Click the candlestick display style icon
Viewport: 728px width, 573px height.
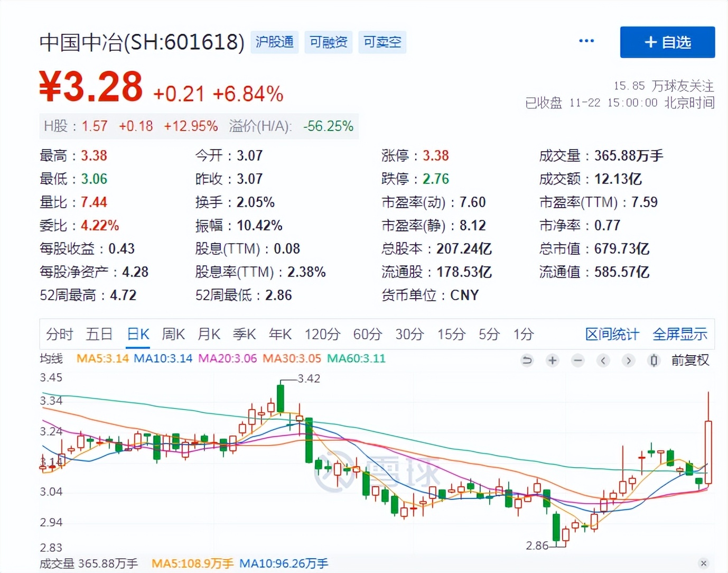(x=654, y=361)
